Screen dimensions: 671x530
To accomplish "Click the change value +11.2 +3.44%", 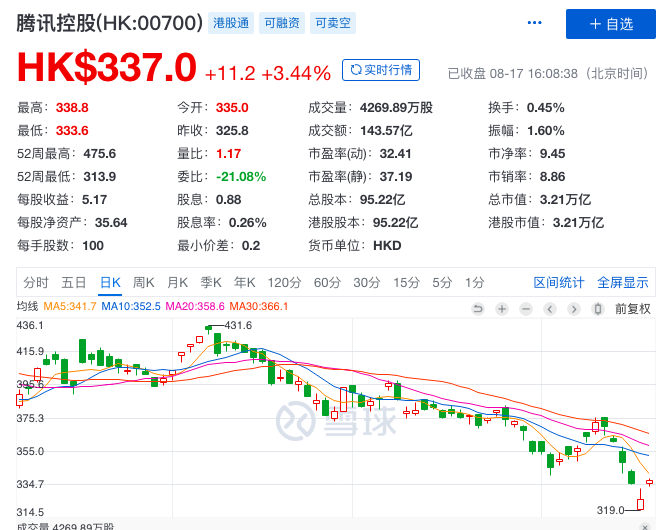I will tap(268, 73).
